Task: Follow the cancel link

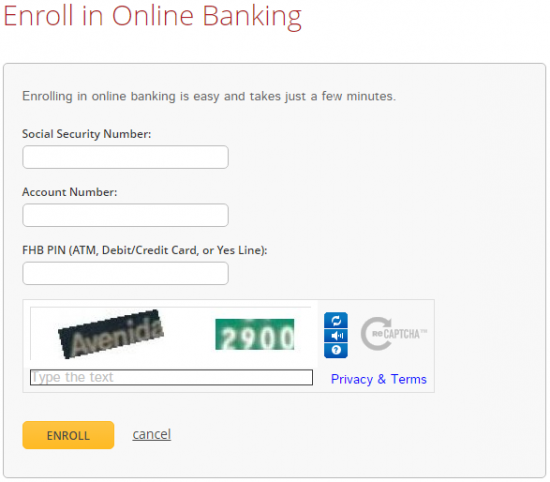Action: click(152, 434)
